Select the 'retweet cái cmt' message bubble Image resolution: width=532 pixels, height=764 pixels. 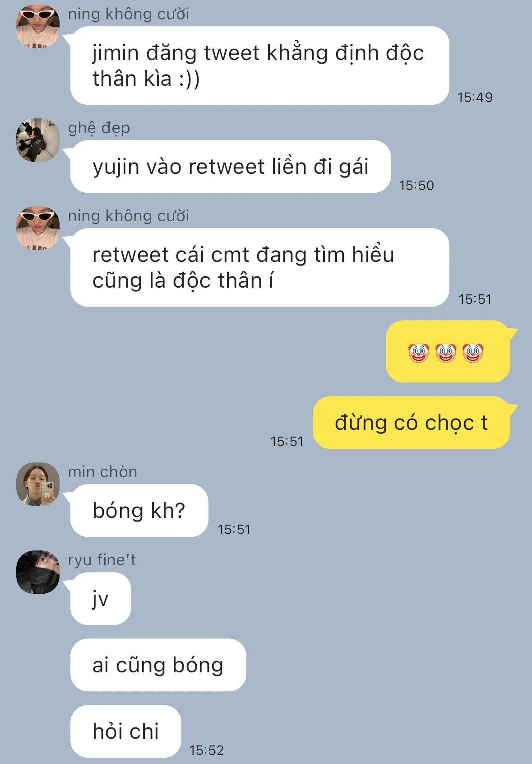coord(260,267)
